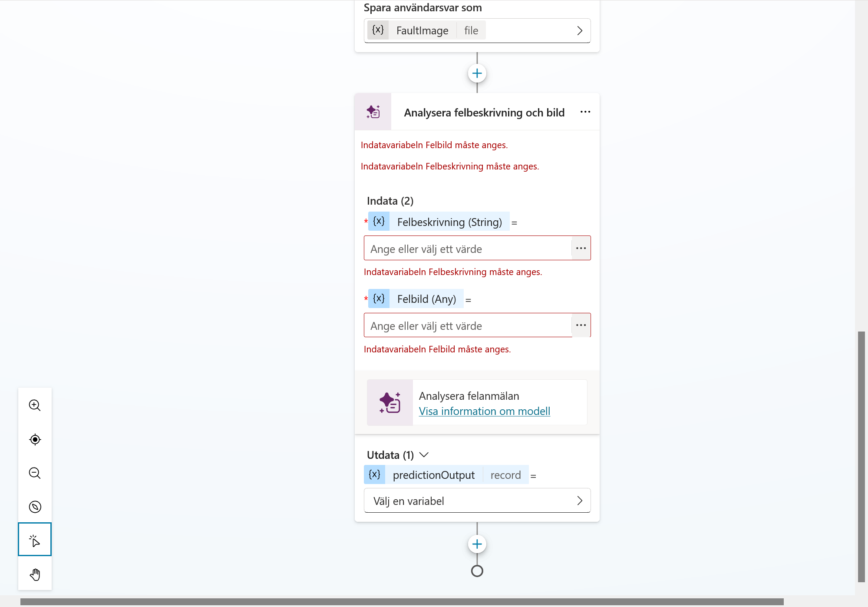Add node below the Utdata card
868x607 pixels.
click(477, 544)
